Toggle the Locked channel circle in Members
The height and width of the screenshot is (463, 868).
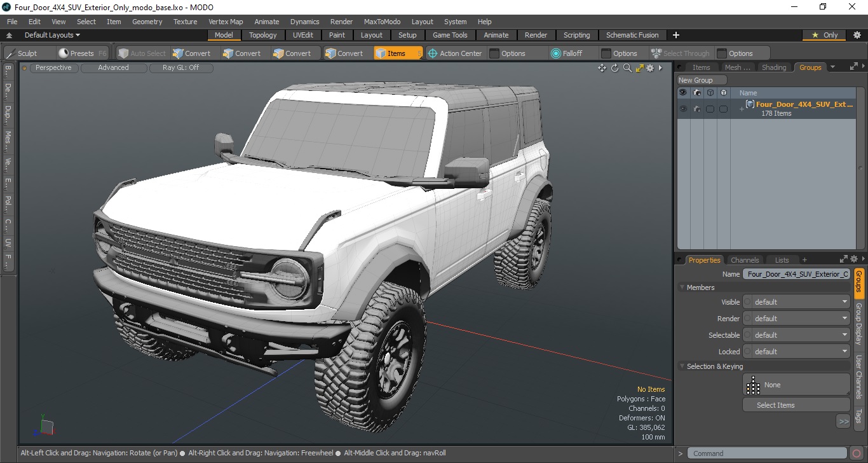click(x=747, y=352)
